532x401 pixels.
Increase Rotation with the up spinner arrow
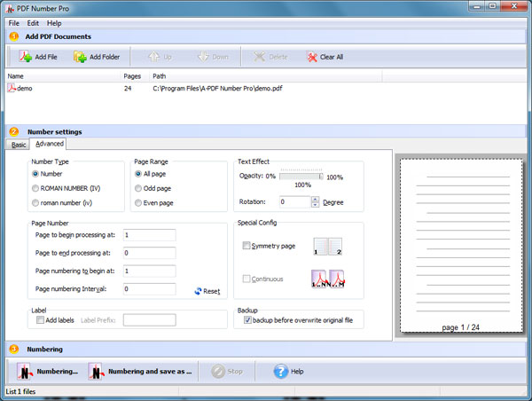[315, 200]
